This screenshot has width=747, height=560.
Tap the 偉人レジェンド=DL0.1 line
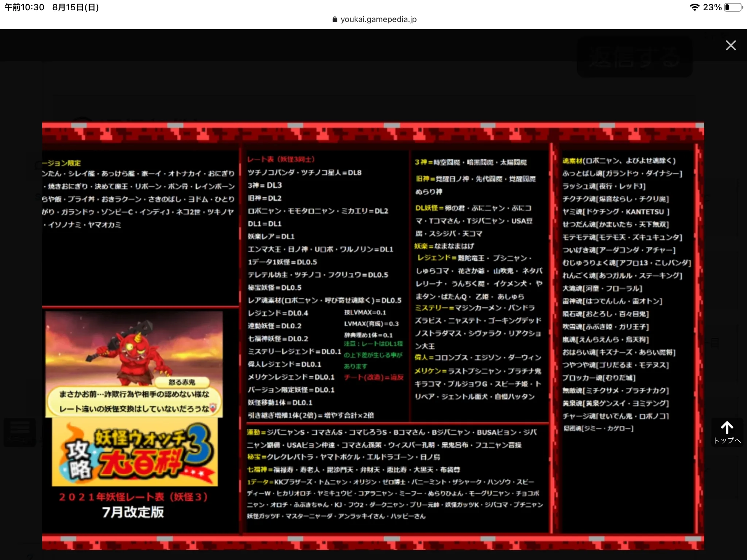click(x=284, y=364)
